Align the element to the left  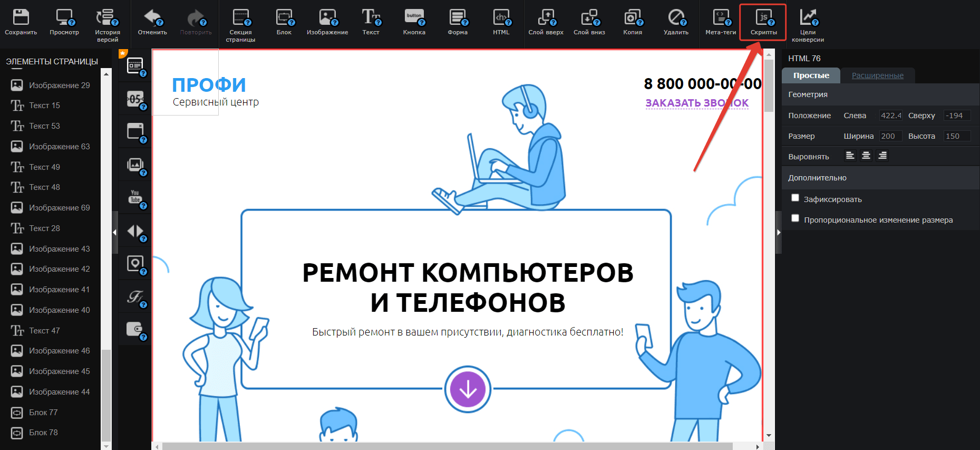coord(850,156)
